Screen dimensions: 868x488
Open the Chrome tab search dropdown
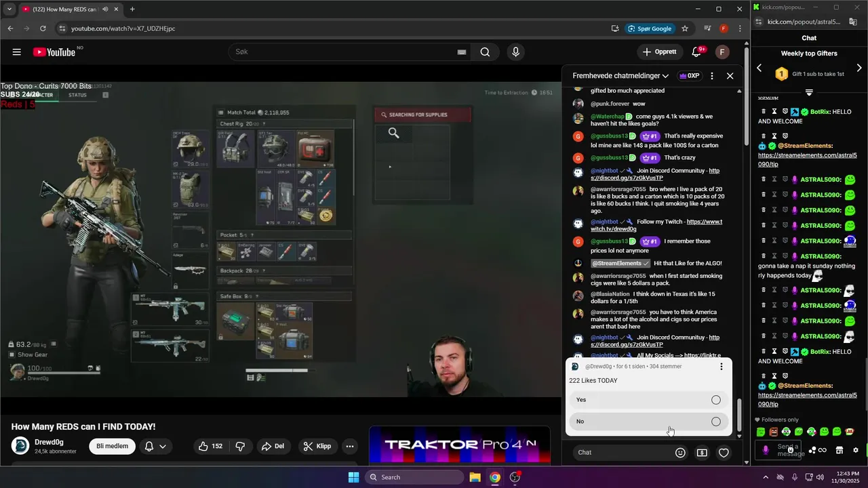pyautogui.click(x=9, y=9)
